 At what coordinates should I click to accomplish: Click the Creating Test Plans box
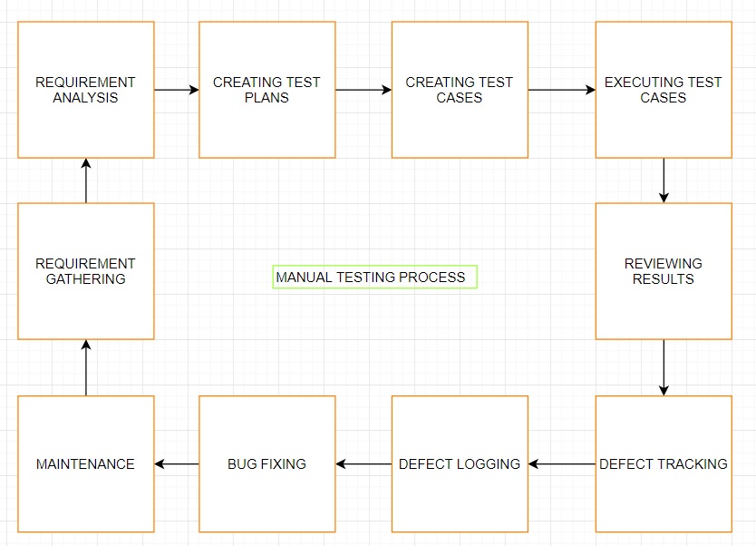pos(267,90)
